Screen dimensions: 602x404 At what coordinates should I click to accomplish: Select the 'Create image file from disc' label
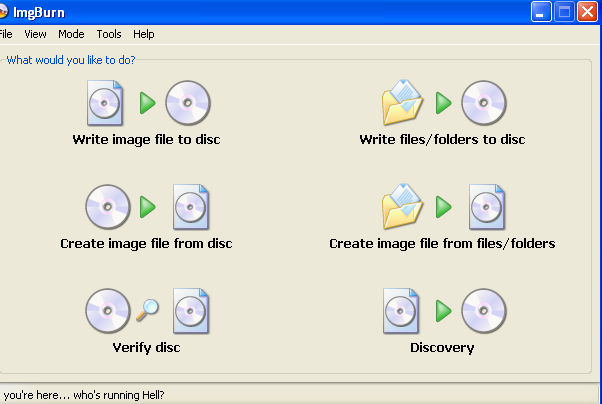(146, 244)
